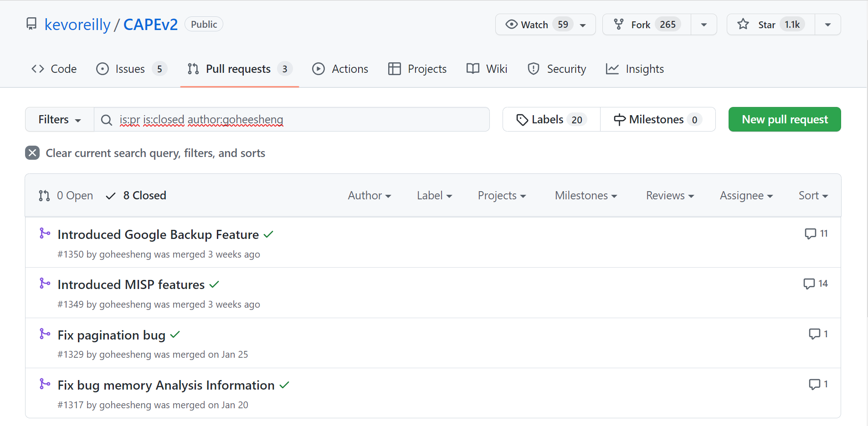Screen dimensions: 868x426
Task: Click the merged icon beside Fix bug memory Analysis
Action: point(45,384)
